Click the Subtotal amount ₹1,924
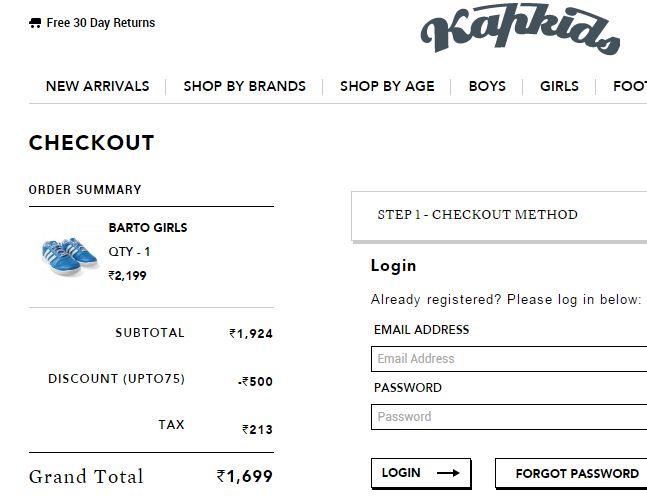The image size is (647, 496). tap(251, 334)
